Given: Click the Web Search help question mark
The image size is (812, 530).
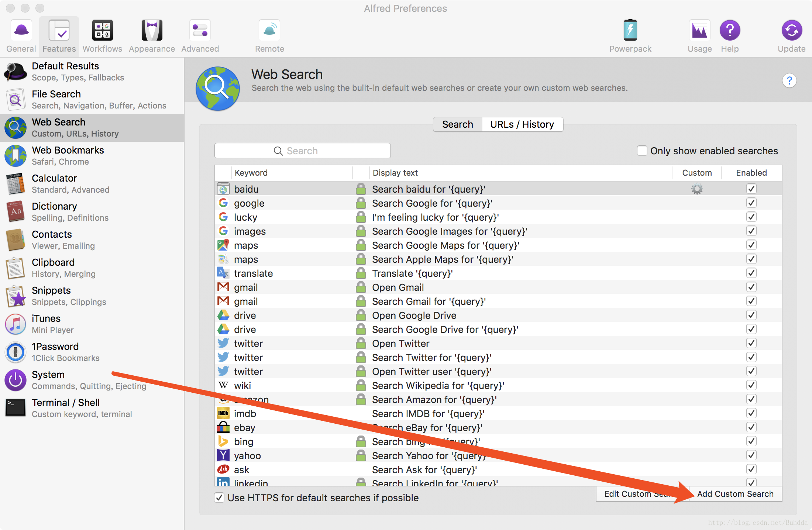Looking at the screenshot, I should (x=789, y=80).
